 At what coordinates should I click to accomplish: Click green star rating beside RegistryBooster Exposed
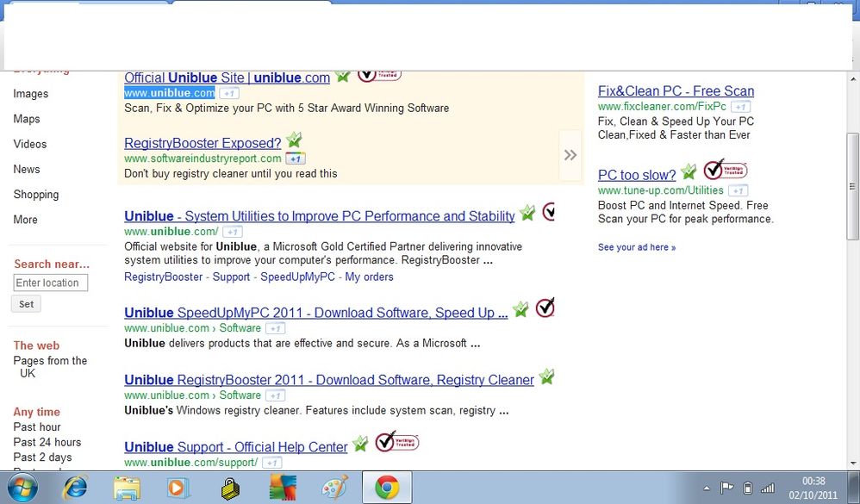[x=294, y=140]
